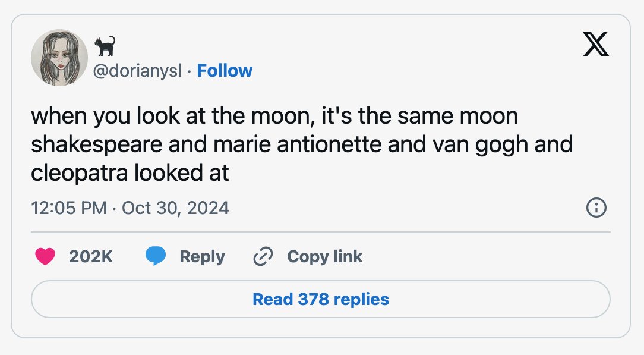Click the 12:05 PM timestamp
Screen dimensions: 644x355
(68, 208)
